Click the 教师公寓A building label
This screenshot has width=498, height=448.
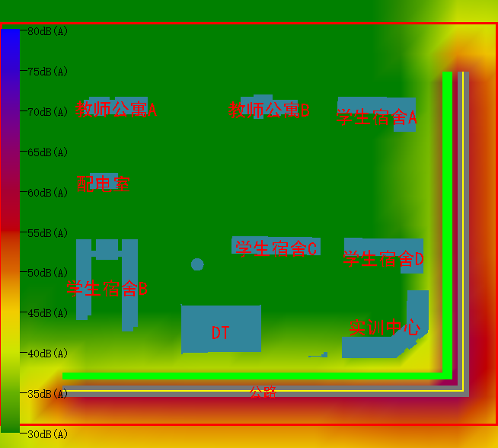click(116, 110)
